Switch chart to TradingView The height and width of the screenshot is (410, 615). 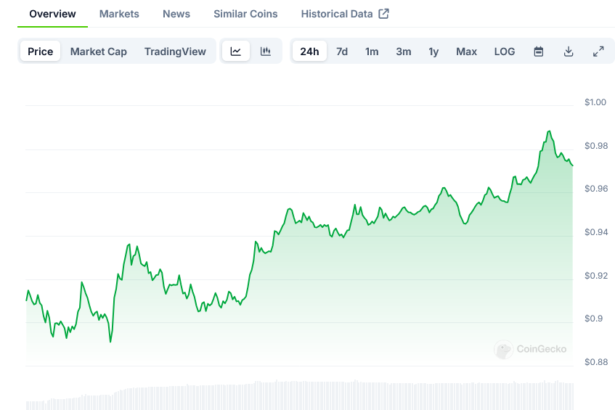(x=175, y=51)
